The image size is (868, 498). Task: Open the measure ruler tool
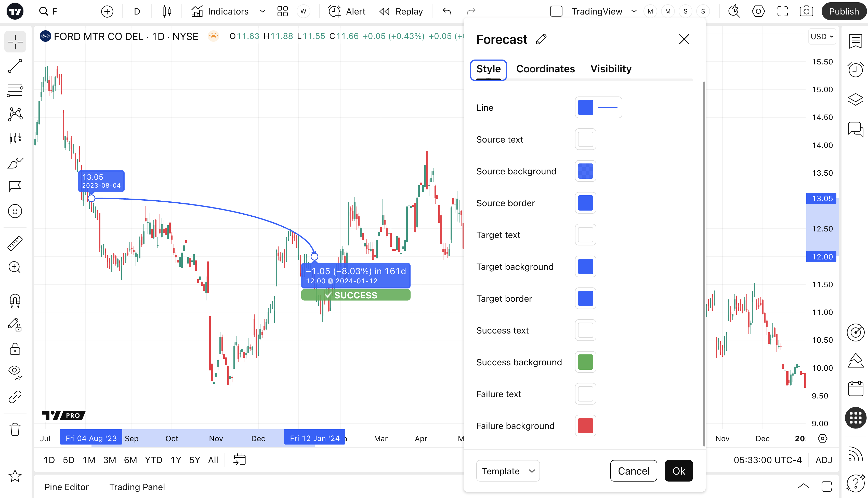pyautogui.click(x=15, y=243)
